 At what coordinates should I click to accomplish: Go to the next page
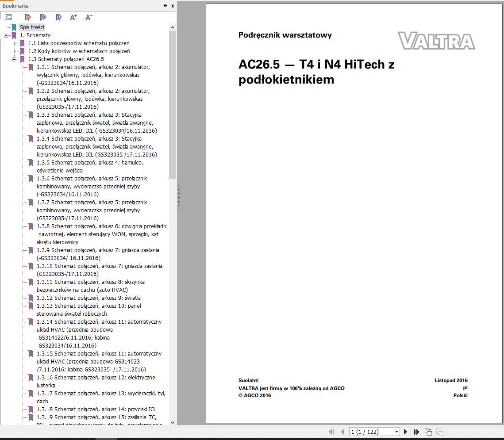pyautogui.click(x=406, y=432)
